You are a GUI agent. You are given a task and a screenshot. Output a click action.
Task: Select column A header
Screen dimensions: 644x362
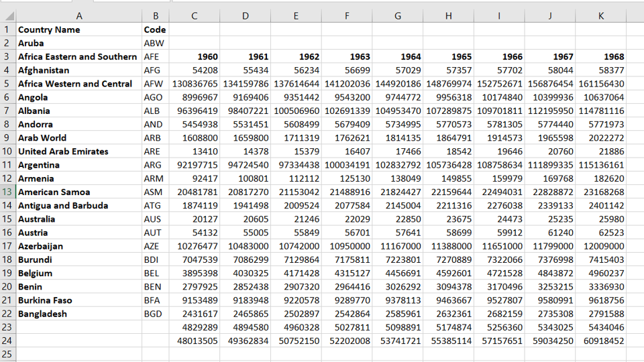pos(79,16)
